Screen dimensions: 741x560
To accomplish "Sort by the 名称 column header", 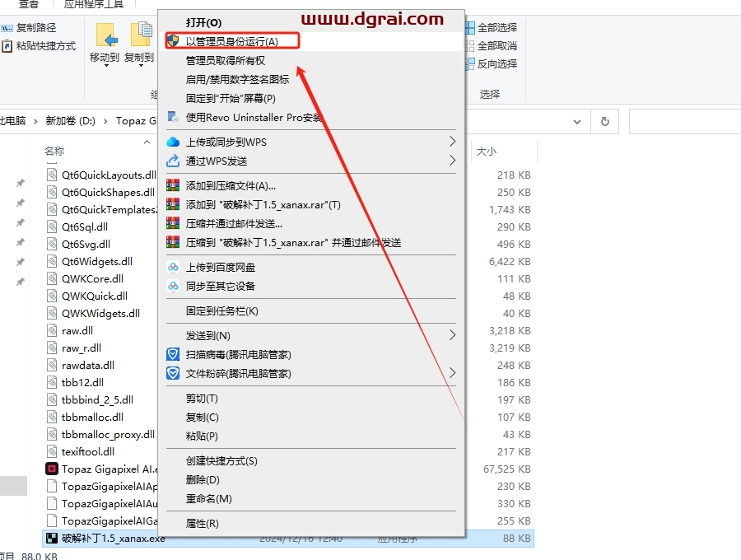I will (54, 152).
